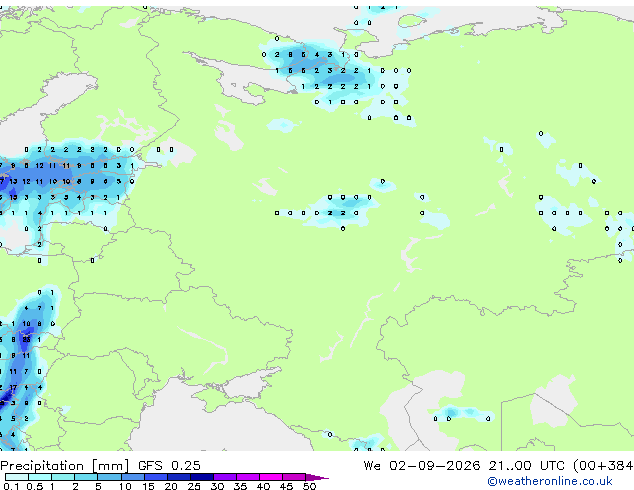This screenshot has height=490, width=634.
Task: Click the legend label '30'
Action: [217, 486]
